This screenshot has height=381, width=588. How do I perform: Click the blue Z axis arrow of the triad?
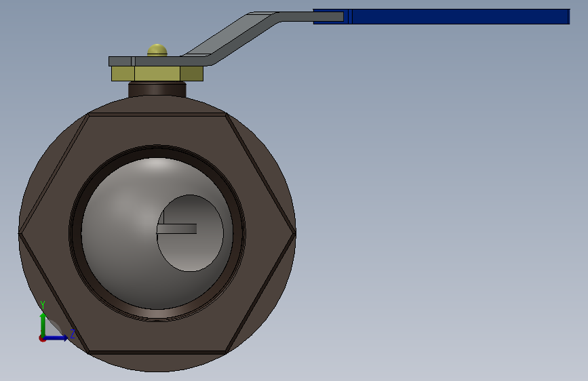coord(56,338)
